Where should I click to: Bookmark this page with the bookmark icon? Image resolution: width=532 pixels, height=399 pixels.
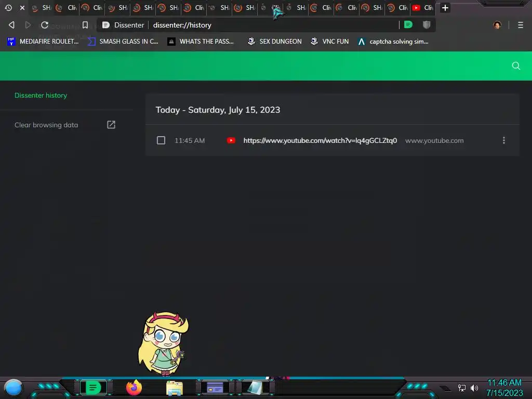[85, 25]
